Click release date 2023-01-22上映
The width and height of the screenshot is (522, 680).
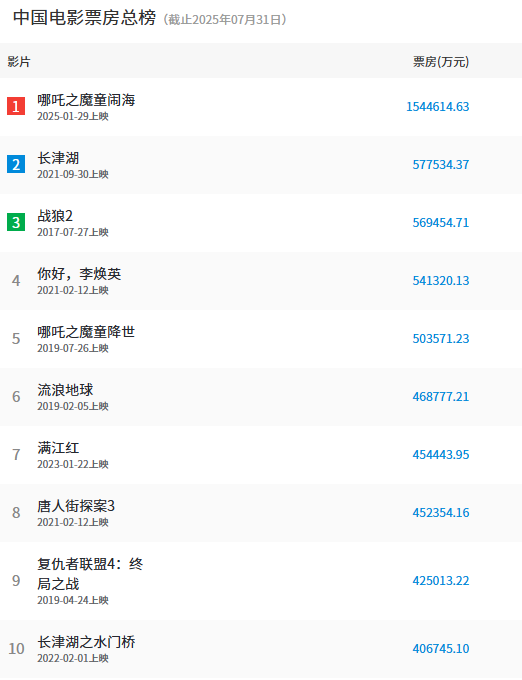tap(73, 464)
